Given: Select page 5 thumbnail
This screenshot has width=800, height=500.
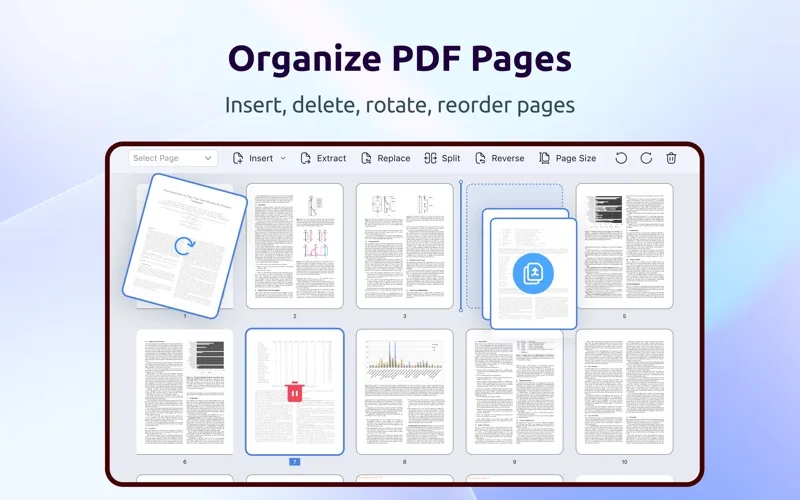Looking at the screenshot, I should coord(624,246).
